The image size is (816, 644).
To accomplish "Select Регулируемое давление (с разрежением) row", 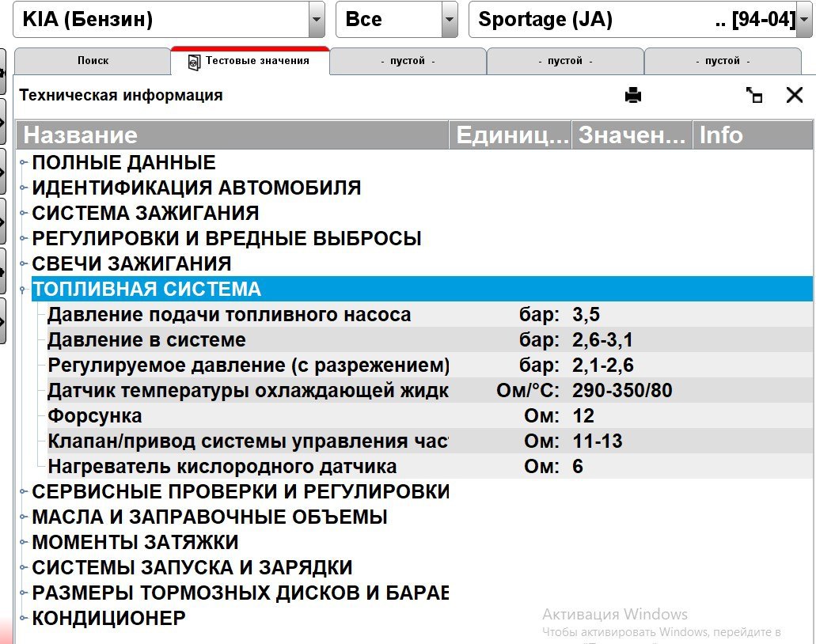I will [x=429, y=365].
